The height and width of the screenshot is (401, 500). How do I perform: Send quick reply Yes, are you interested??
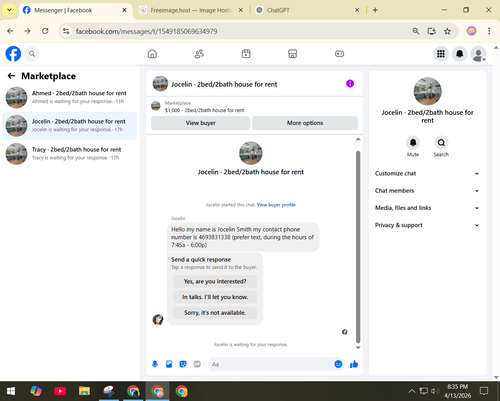pos(215,281)
